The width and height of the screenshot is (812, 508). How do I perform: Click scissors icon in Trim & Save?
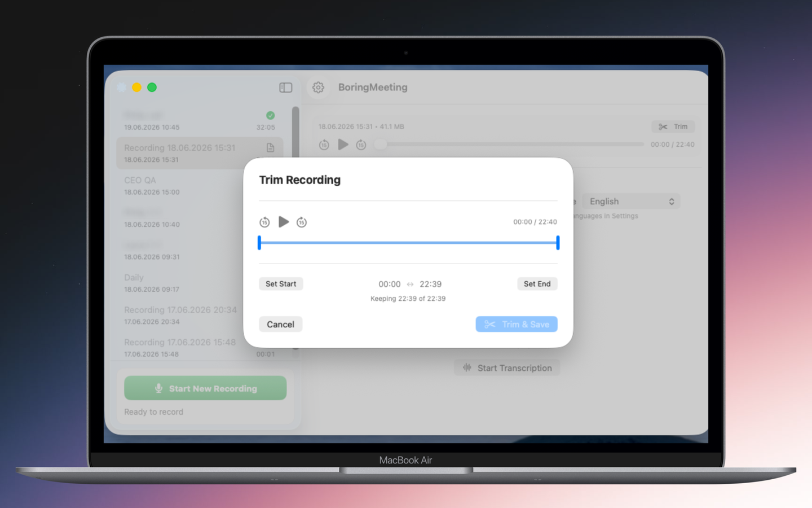pyautogui.click(x=490, y=324)
